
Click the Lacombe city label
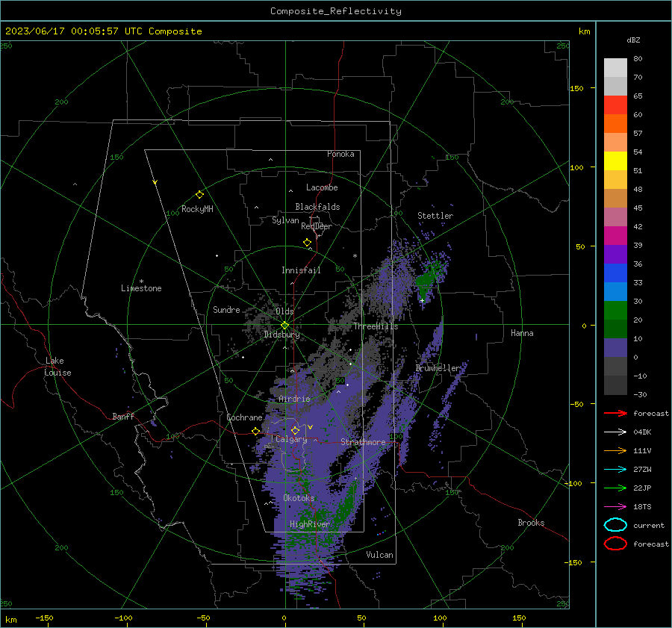coord(322,187)
